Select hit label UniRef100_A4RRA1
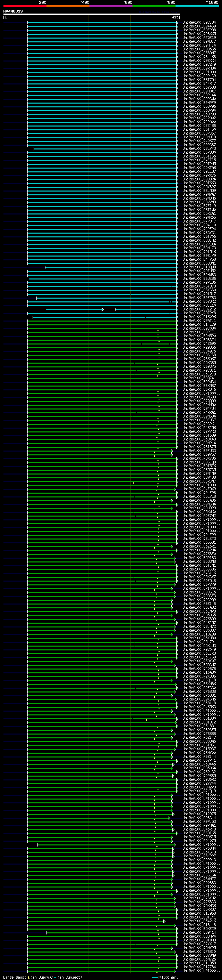Screen dimensions: 222x980 click(199, 413)
